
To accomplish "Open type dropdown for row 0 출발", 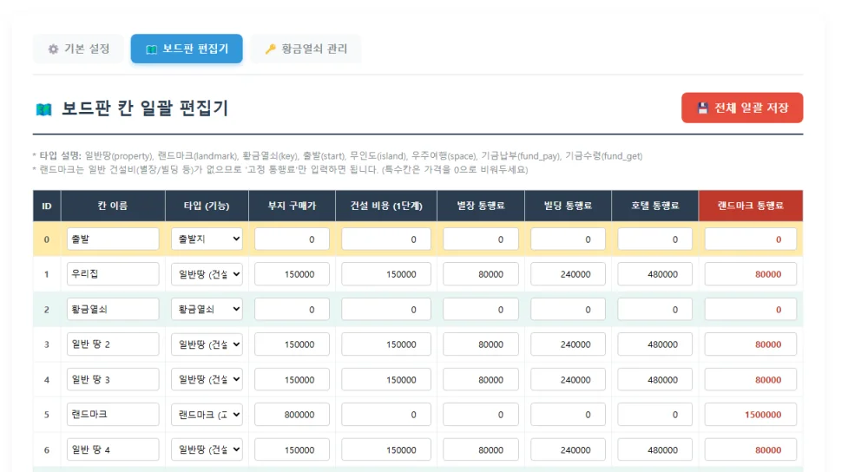I will (207, 239).
